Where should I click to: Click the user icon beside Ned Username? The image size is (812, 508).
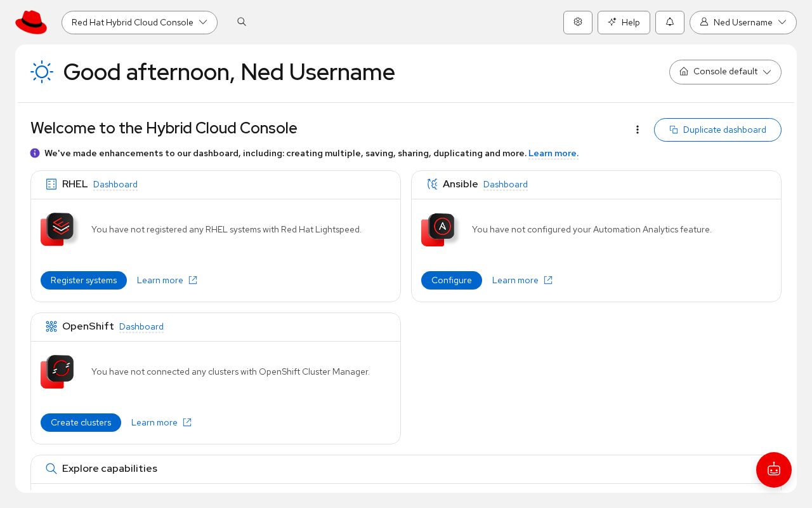pos(704,22)
